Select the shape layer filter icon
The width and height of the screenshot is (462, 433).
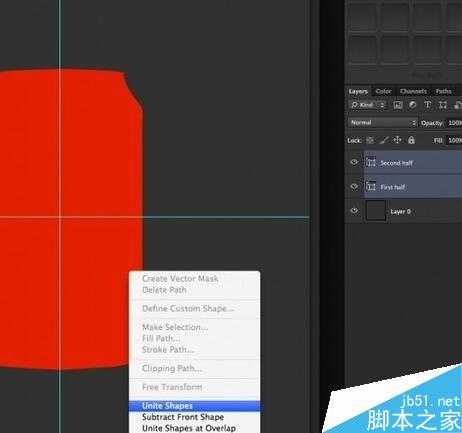click(x=443, y=105)
